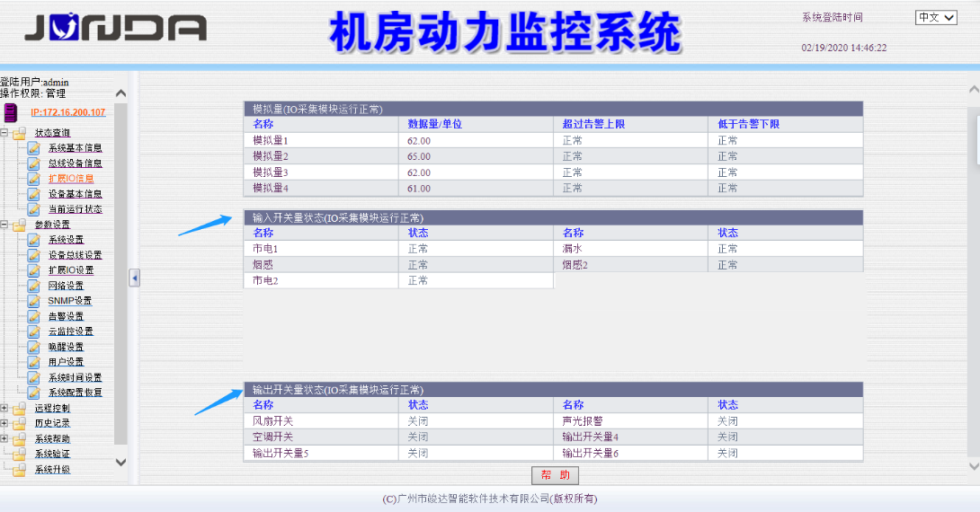
Task: Expand the 系统帮助 tree node
Action: (x=4, y=438)
